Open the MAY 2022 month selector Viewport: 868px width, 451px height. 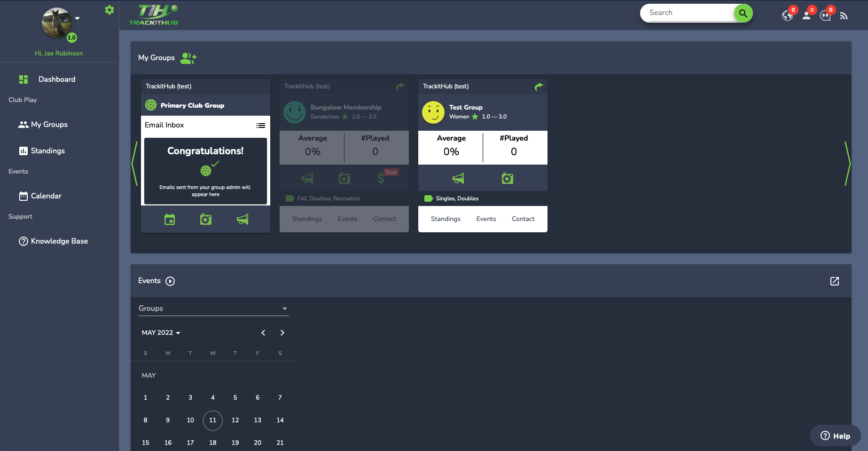coord(161,332)
